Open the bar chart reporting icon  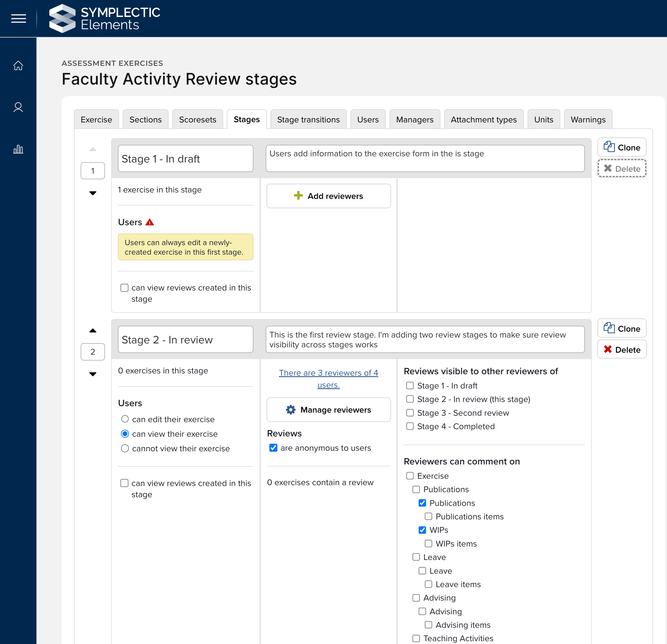coord(18,149)
